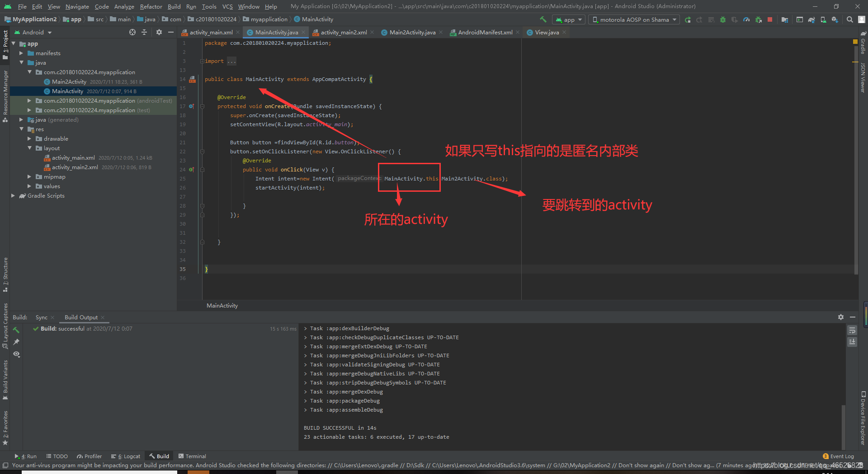Click Sync Project with Gradle Files icon
This screenshot has width=868, height=474.
click(x=811, y=19)
